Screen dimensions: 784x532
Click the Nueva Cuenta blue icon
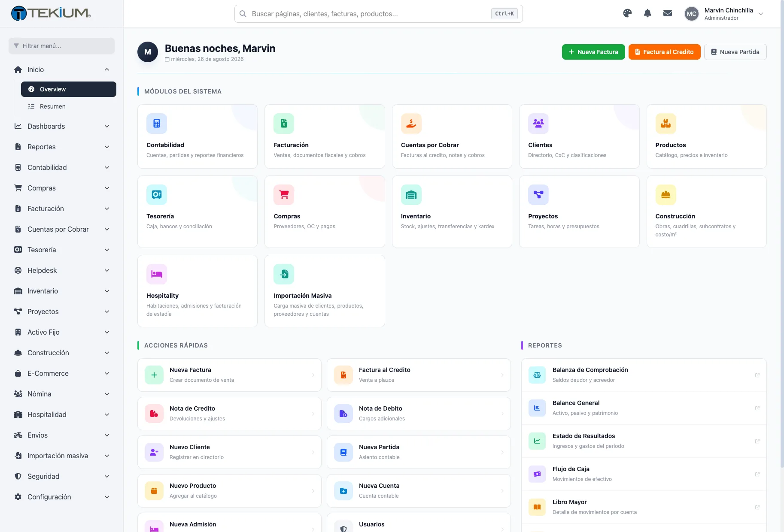click(343, 491)
